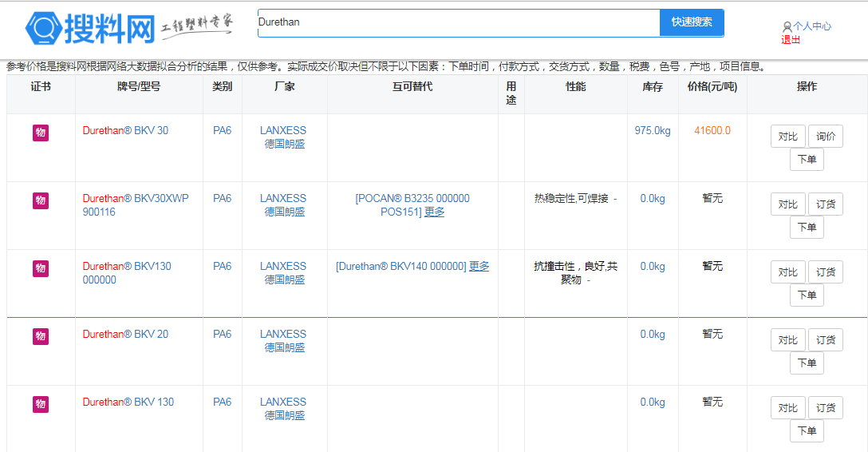Open the Durethan BKV 130 product link
868x452 pixels.
[x=128, y=402]
